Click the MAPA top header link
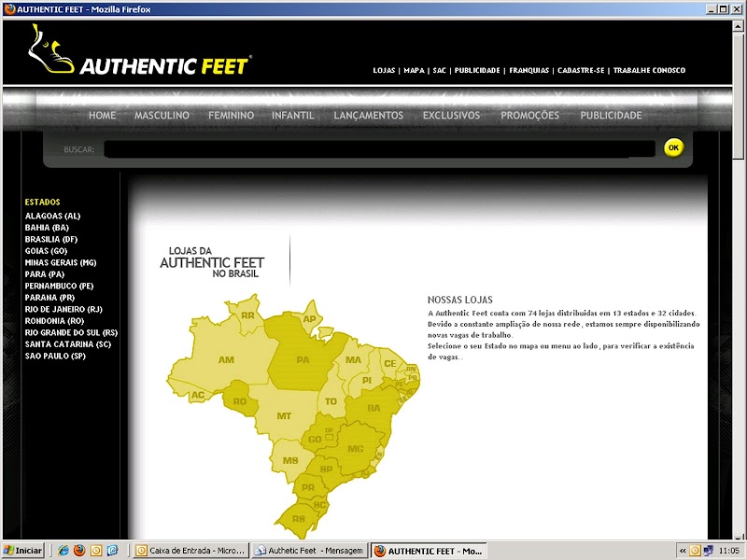This screenshot has width=747, height=560. [x=414, y=71]
